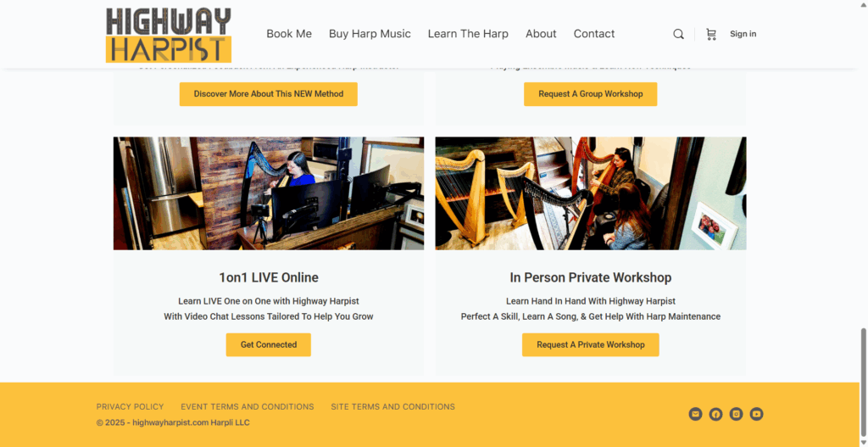This screenshot has height=447, width=868.
Task: Click Discover More About This NEW Method
Action: tap(269, 94)
